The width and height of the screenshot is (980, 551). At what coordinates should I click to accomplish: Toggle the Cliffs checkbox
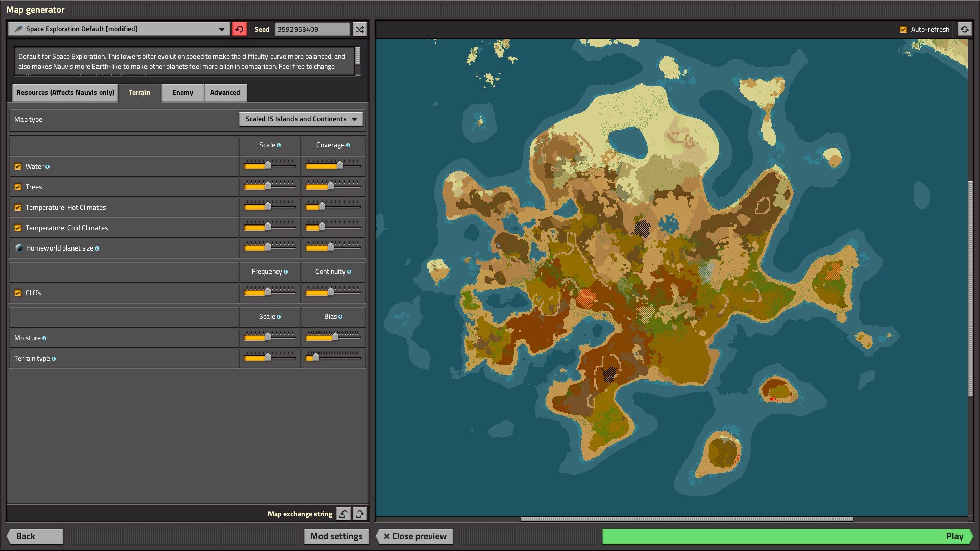coord(18,293)
